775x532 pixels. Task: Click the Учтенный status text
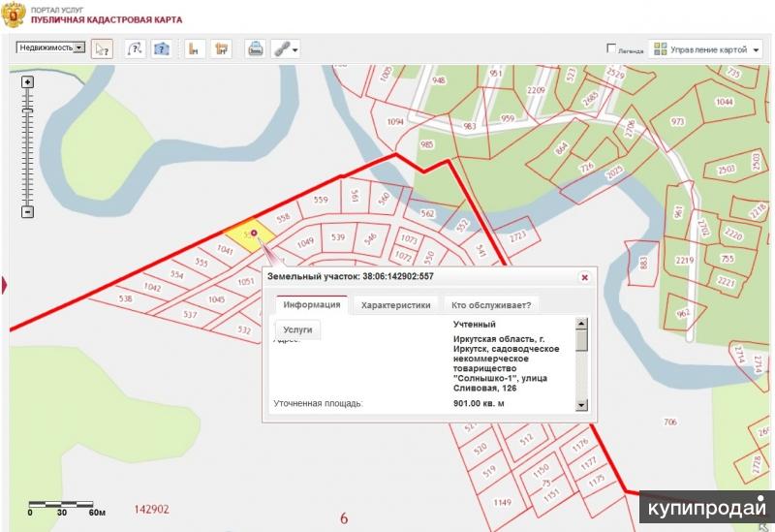[475, 325]
